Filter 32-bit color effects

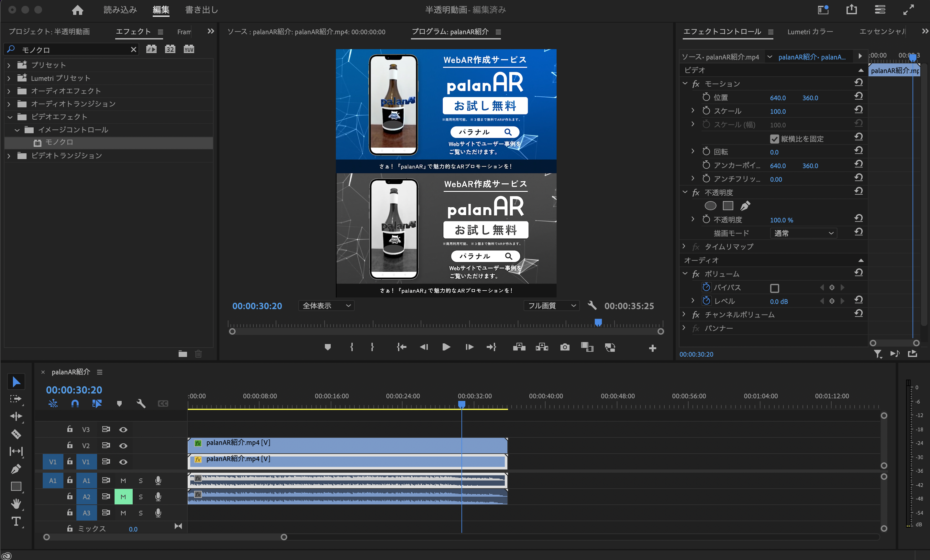tap(170, 49)
